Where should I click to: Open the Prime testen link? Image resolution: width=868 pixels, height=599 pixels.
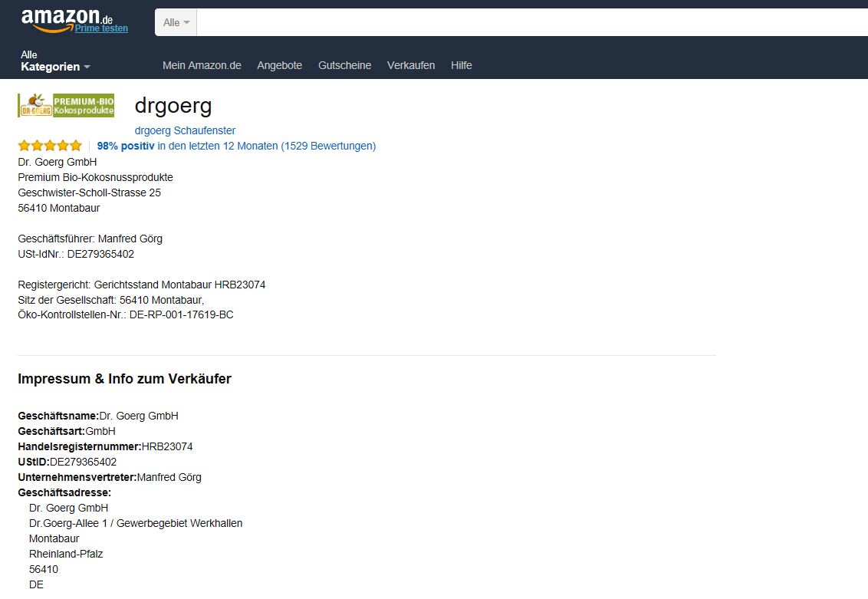click(x=101, y=28)
